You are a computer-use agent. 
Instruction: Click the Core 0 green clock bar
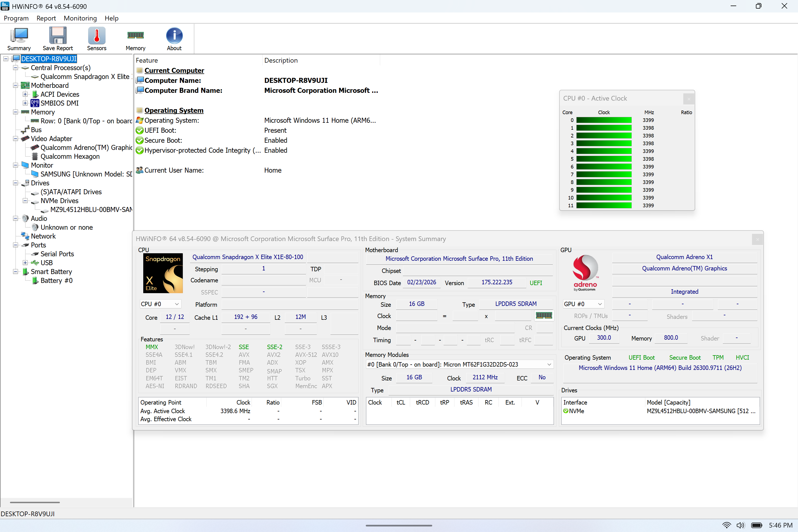604,120
